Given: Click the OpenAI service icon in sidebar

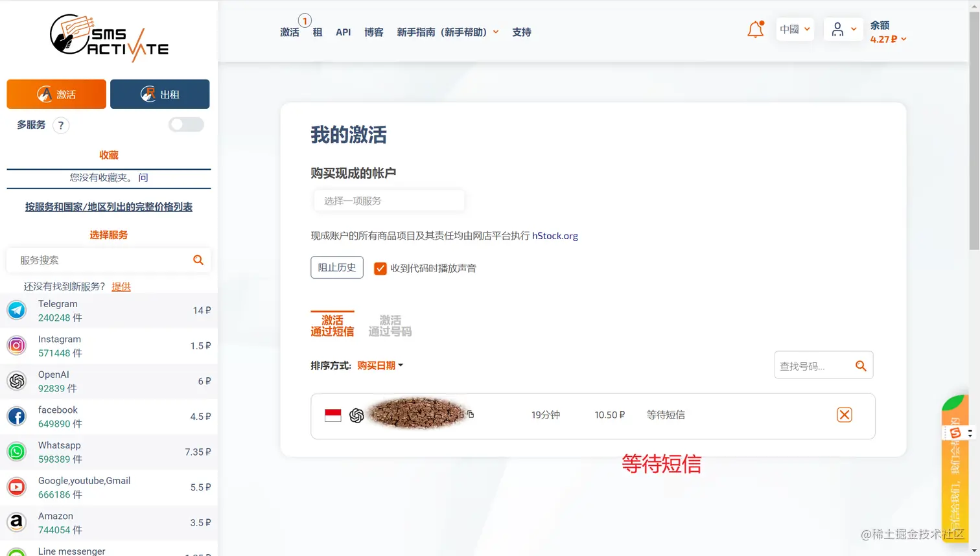Looking at the screenshot, I should coord(17,381).
